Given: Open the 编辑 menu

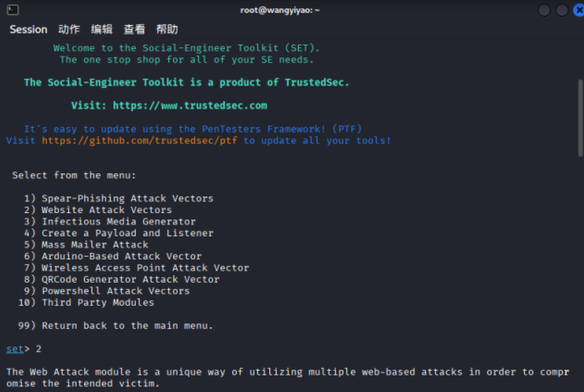Looking at the screenshot, I should coord(102,29).
